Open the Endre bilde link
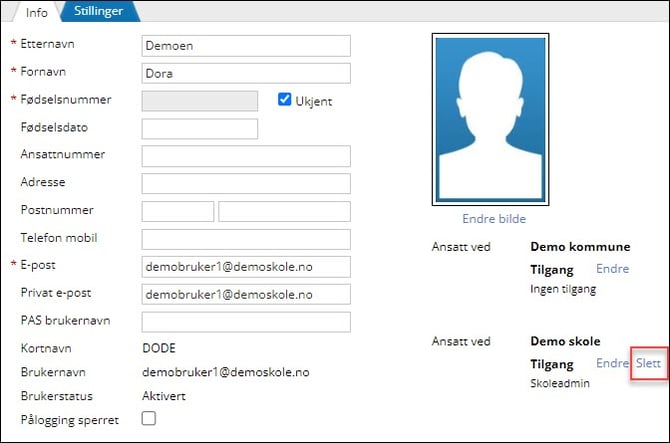670x443 pixels. [493, 219]
